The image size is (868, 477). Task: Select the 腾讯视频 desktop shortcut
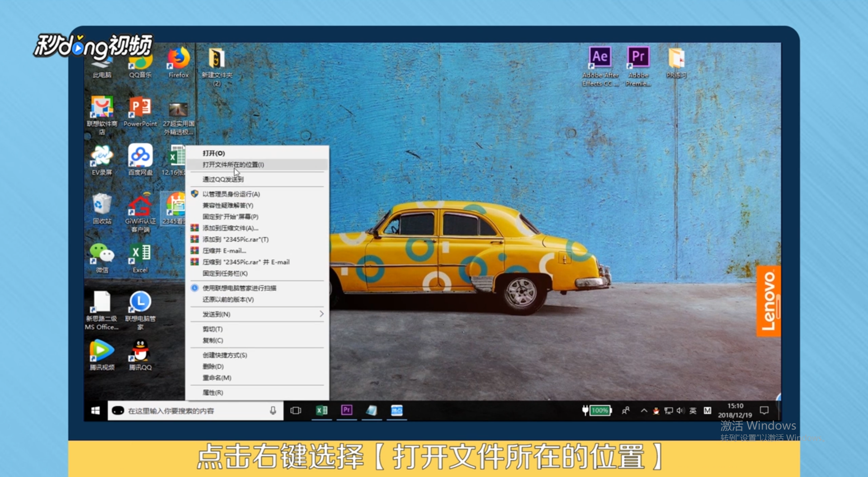[102, 355]
